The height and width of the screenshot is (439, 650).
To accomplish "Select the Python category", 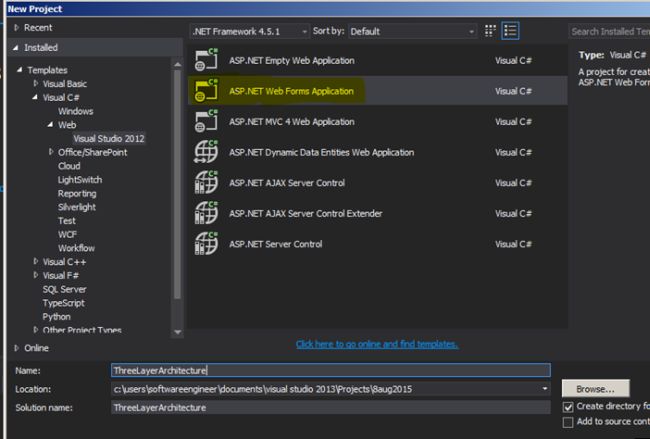I will click(56, 316).
